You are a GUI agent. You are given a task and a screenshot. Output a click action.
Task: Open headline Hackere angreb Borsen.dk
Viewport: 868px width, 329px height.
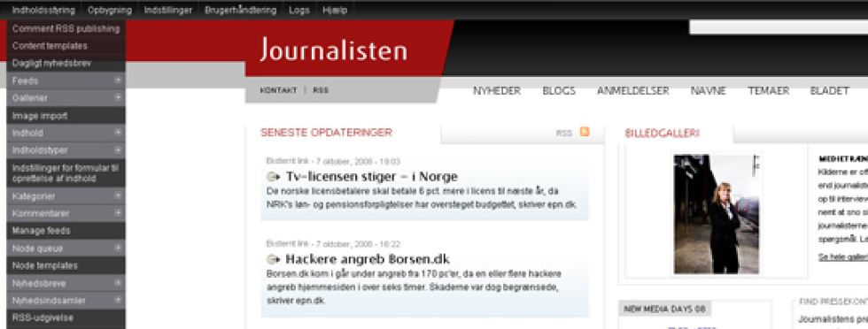368,259
